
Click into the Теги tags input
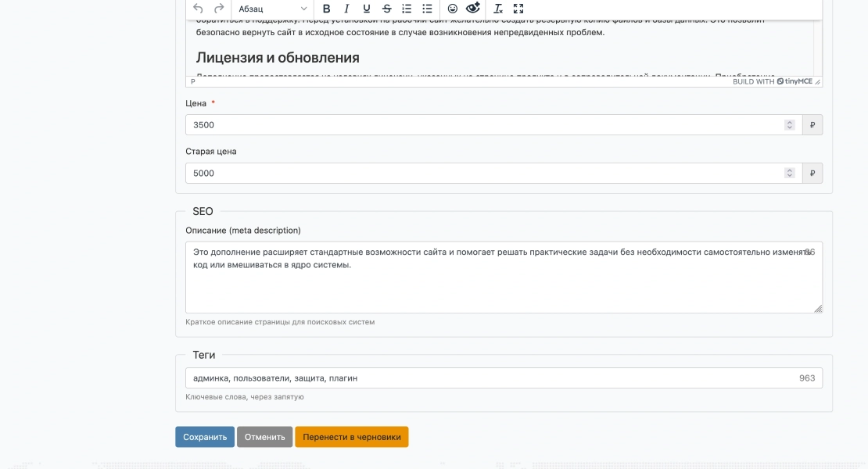(504, 378)
